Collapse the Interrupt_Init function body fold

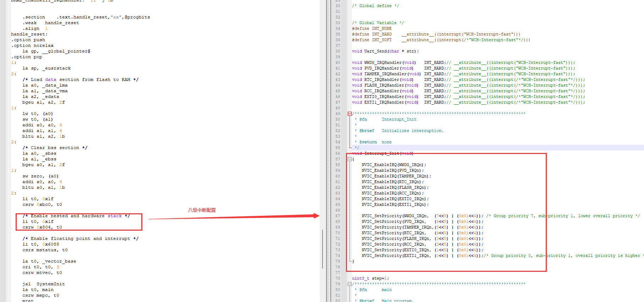pos(350,159)
